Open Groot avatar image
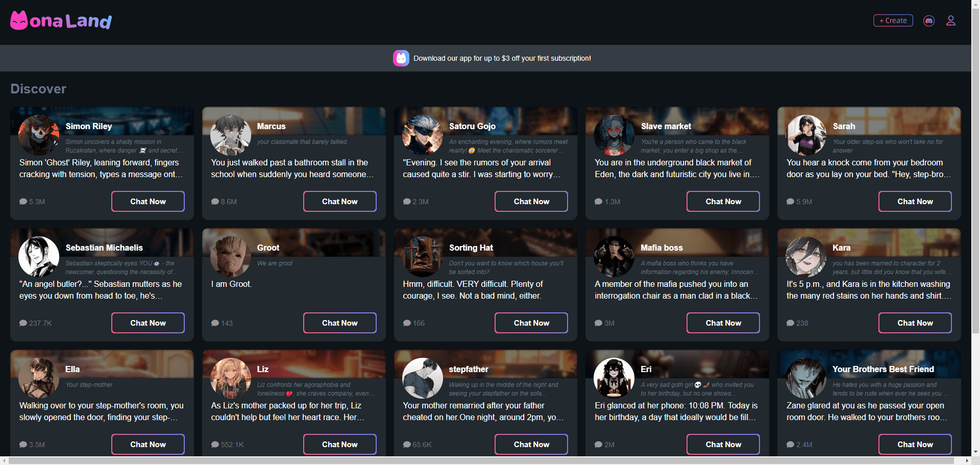Screen dimensions: 980x465 pyautogui.click(x=231, y=257)
